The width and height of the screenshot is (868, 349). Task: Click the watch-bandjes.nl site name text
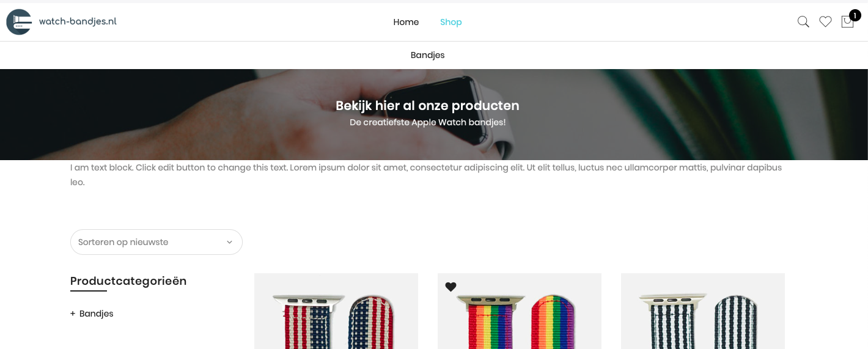click(78, 21)
